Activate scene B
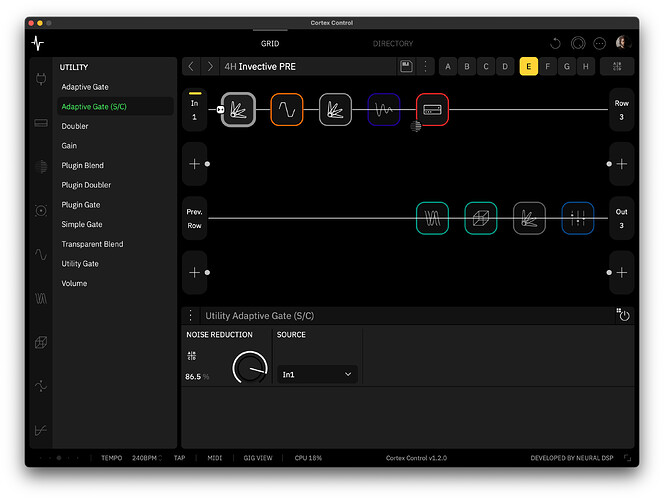Image resolution: width=664 pixels, height=500 pixels. (x=467, y=66)
